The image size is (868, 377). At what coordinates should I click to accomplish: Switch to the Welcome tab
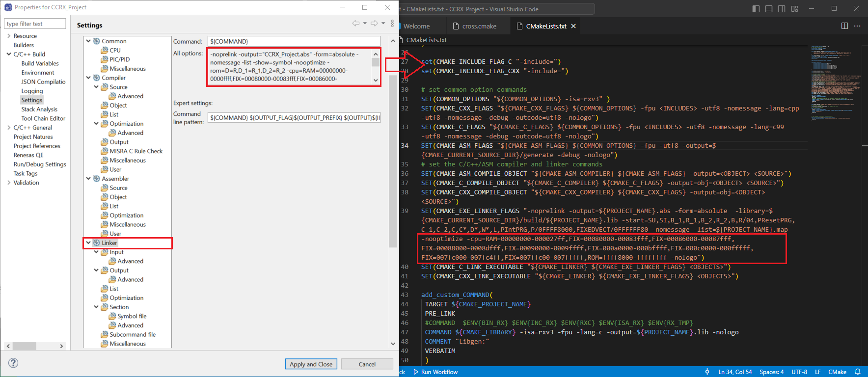point(417,26)
